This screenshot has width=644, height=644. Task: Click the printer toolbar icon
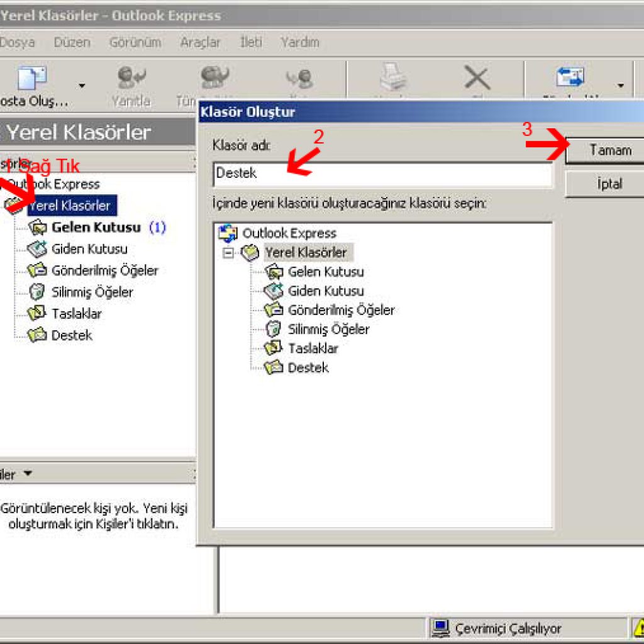pyautogui.click(x=393, y=77)
